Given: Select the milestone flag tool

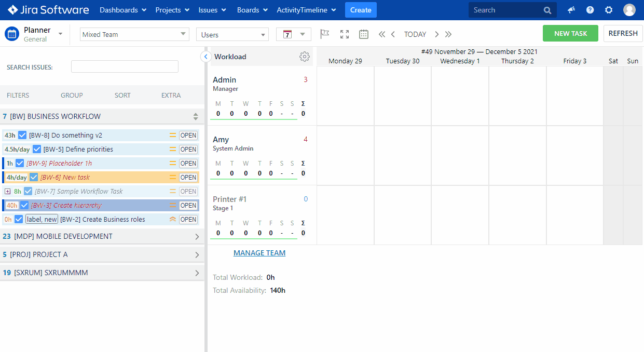Looking at the screenshot, I should pos(324,34).
